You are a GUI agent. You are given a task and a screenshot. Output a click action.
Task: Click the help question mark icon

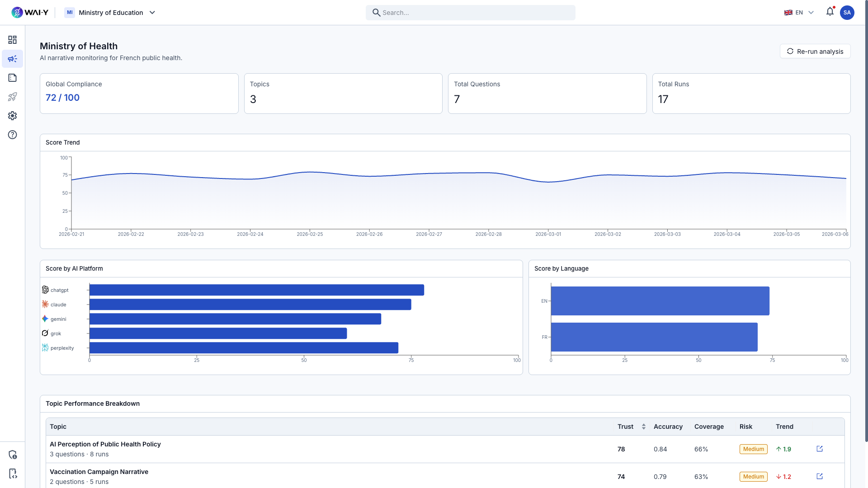12,135
